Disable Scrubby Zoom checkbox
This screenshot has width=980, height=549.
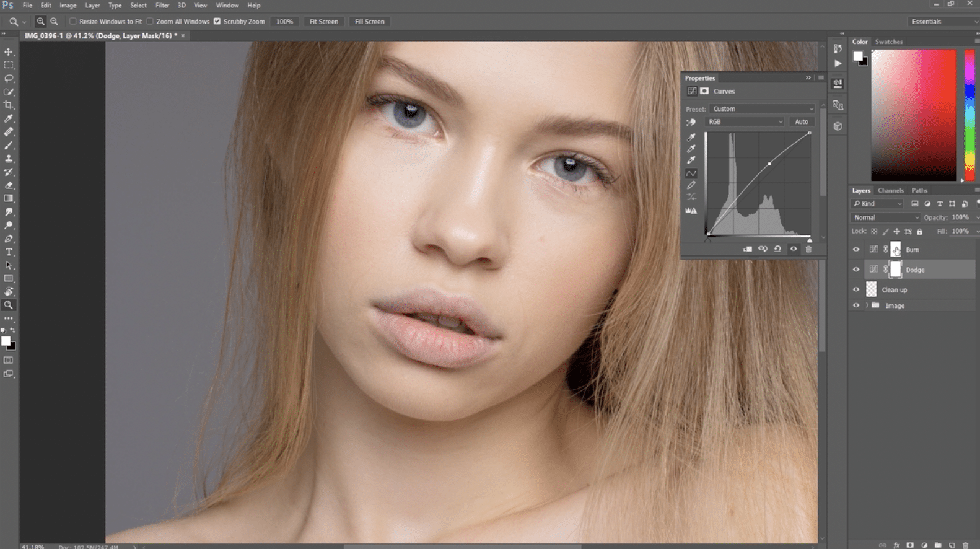[x=217, y=21]
